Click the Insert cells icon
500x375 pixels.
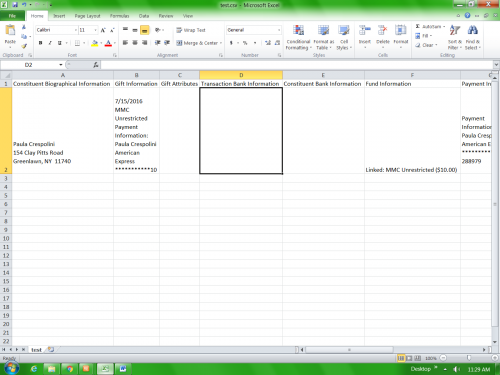365,31
